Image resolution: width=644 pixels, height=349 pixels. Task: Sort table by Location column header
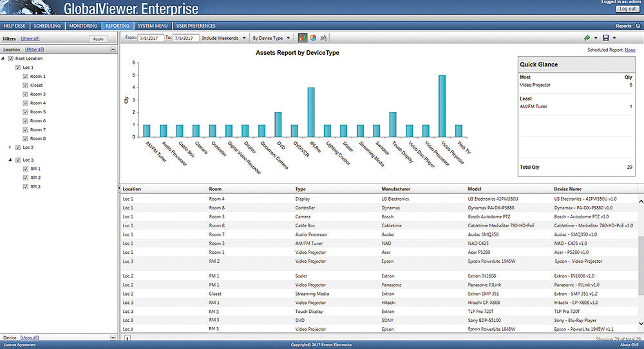[132, 189]
